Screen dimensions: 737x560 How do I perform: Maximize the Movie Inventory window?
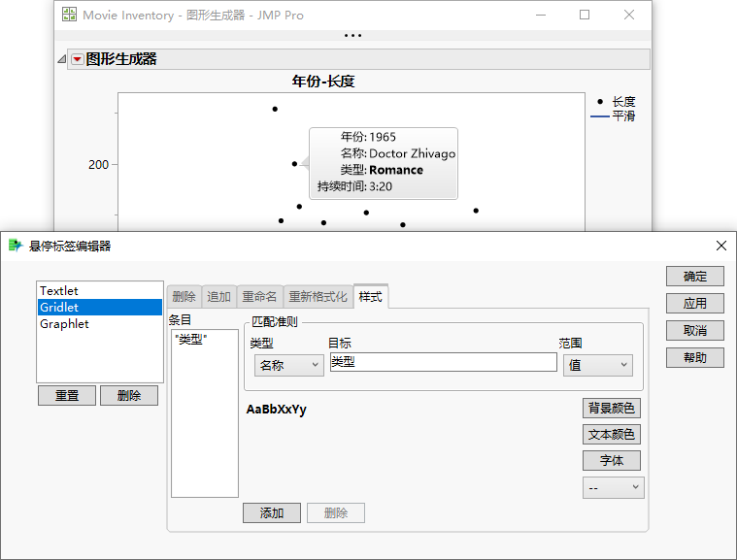(x=585, y=15)
